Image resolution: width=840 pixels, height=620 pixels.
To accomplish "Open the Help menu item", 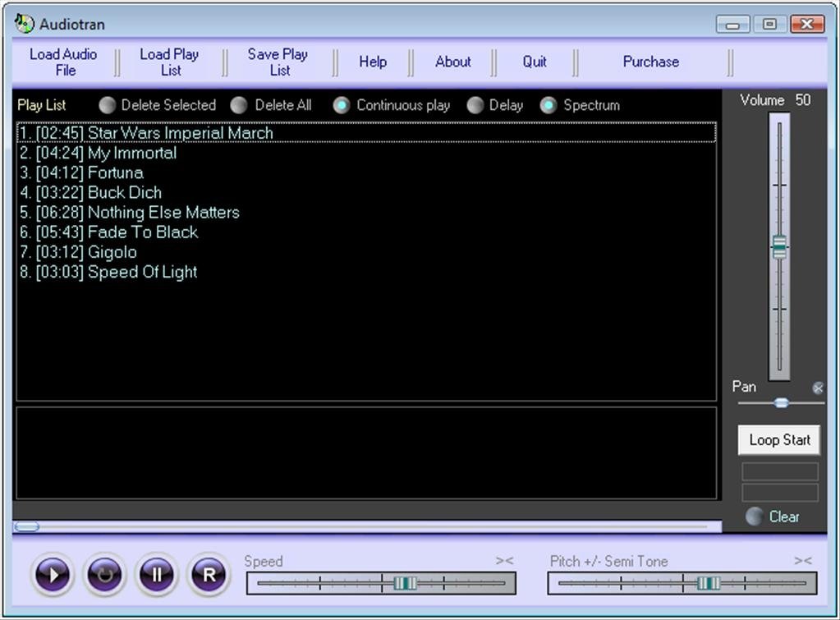I will 373,62.
